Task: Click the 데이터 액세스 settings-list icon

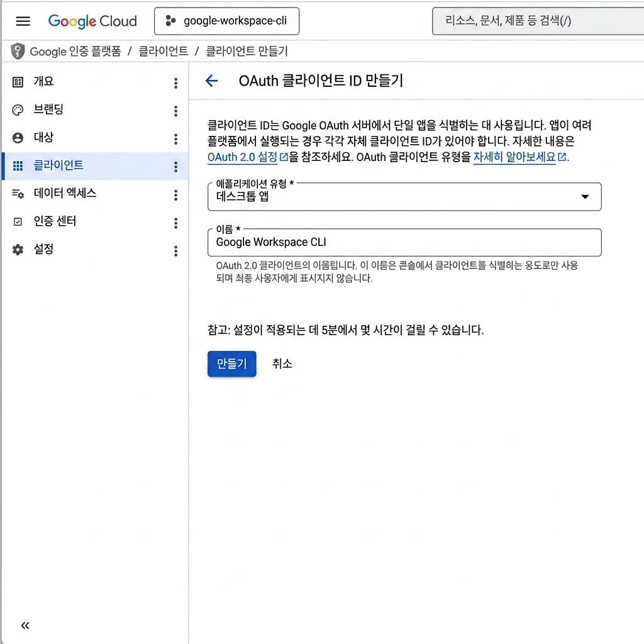Action: coord(18,194)
